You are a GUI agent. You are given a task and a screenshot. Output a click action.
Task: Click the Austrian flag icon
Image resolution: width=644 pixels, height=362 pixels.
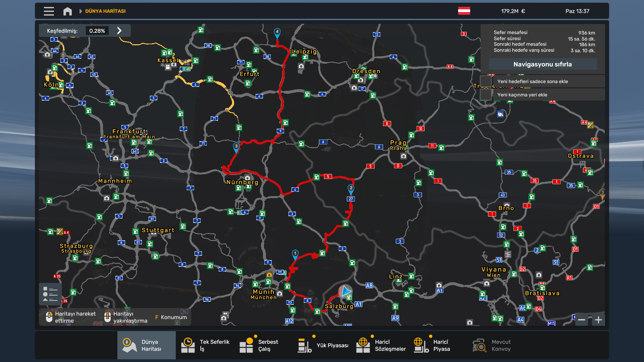pyautogui.click(x=464, y=11)
